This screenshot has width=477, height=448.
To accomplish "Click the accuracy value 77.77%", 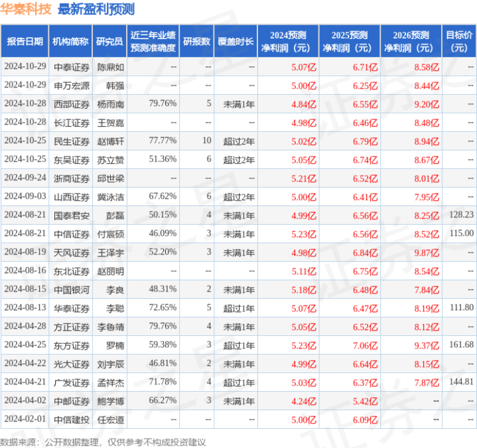I will point(163,140).
